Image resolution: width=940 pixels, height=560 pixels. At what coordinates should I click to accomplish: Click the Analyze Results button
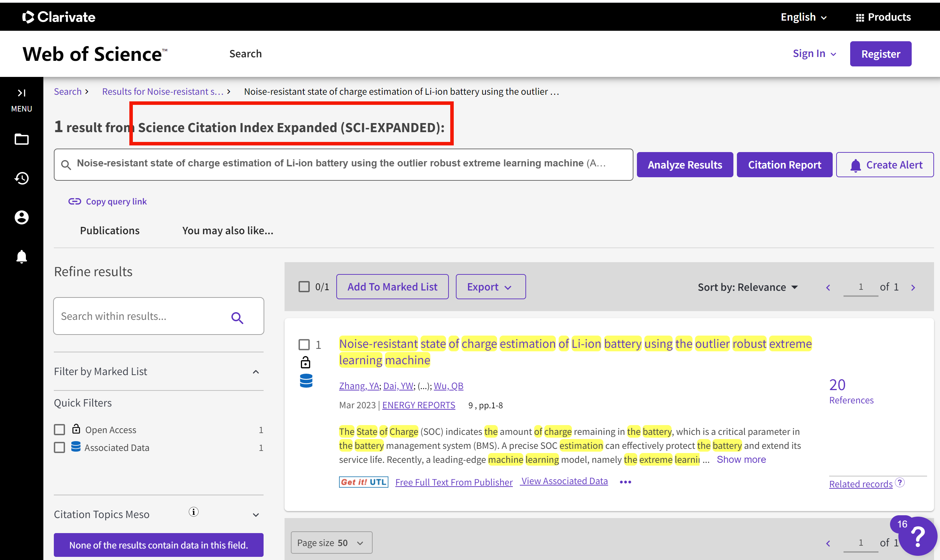tap(684, 165)
